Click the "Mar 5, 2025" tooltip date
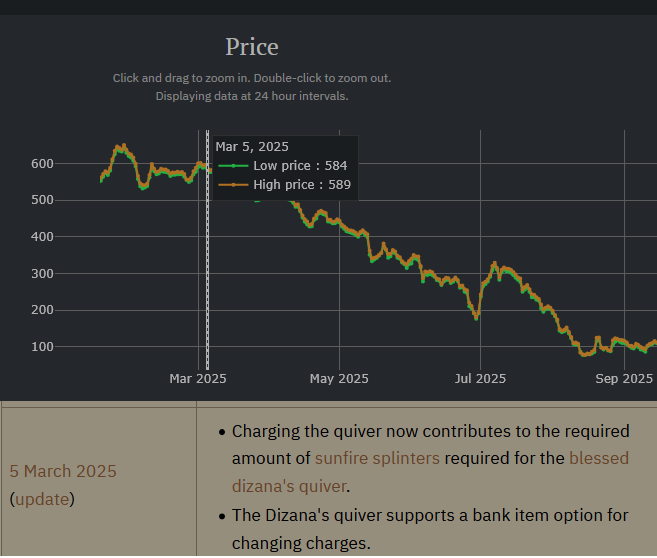Viewport: 657px width, 558px height. 252,147
